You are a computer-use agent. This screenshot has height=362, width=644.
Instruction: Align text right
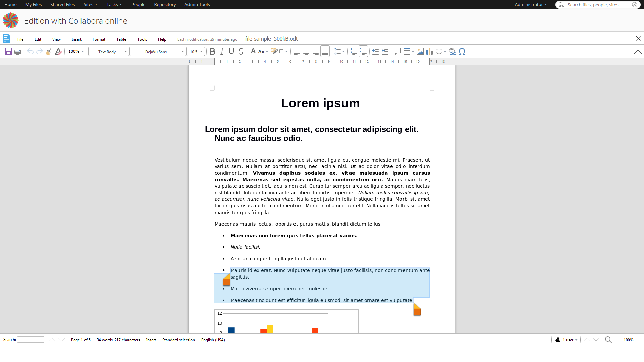click(x=316, y=51)
